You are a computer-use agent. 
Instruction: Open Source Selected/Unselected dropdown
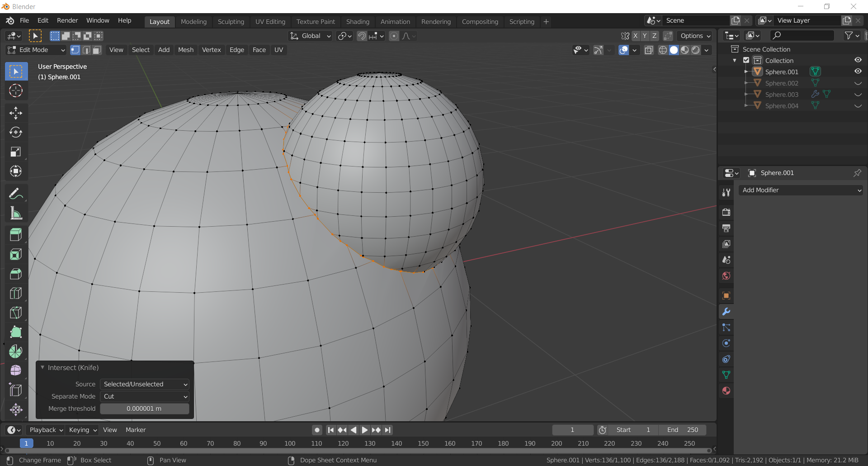pyautogui.click(x=145, y=384)
